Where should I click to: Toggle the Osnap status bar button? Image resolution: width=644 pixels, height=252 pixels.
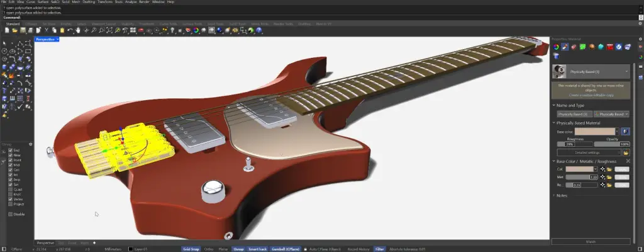click(x=238, y=249)
